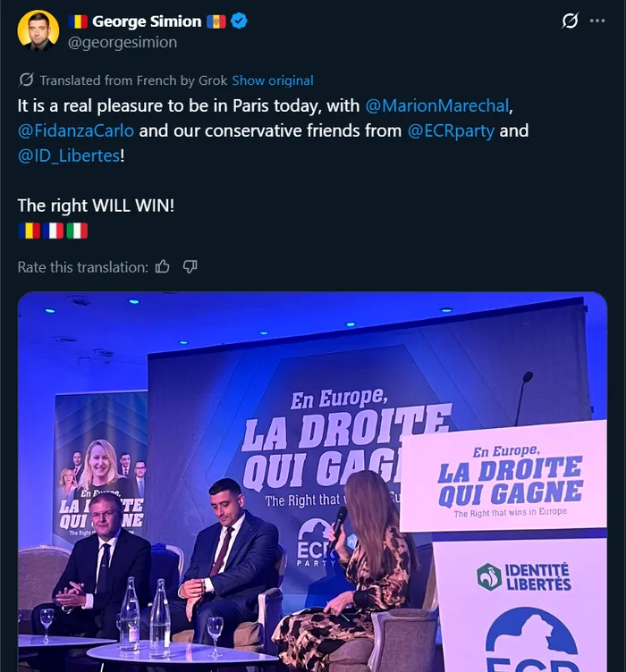The width and height of the screenshot is (626, 672).
Task: Click the flag emoji row in the post
Action: point(53,231)
